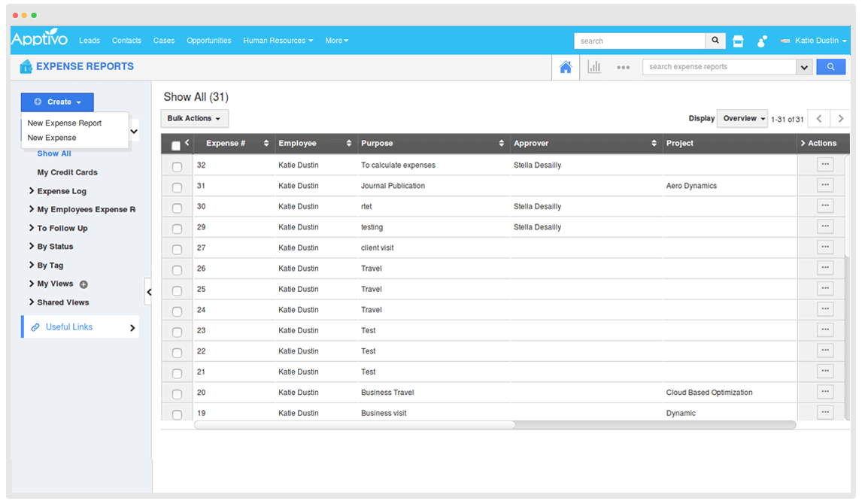
Task: Go to next page of results arrow
Action: (840, 119)
